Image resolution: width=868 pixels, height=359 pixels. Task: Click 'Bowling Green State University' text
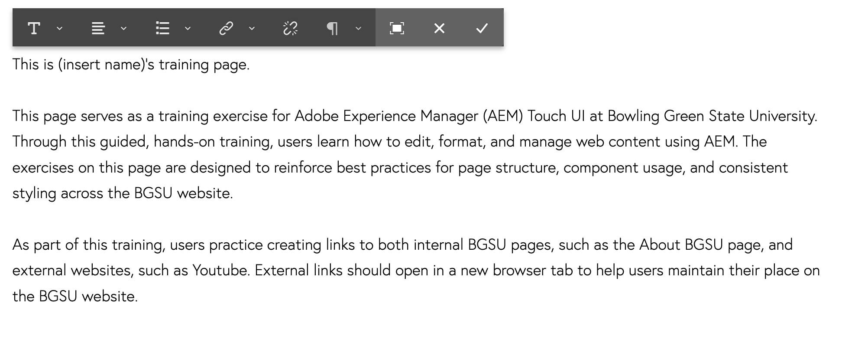711,116
